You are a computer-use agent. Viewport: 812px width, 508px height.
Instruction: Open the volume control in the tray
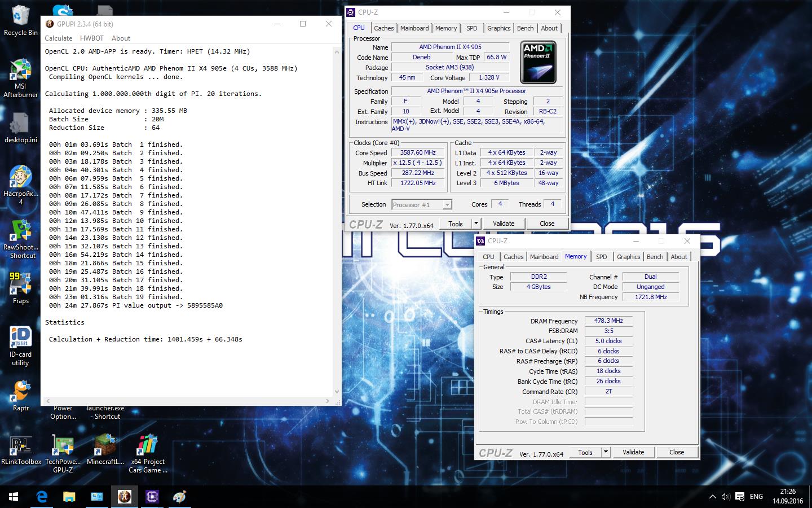point(726,497)
